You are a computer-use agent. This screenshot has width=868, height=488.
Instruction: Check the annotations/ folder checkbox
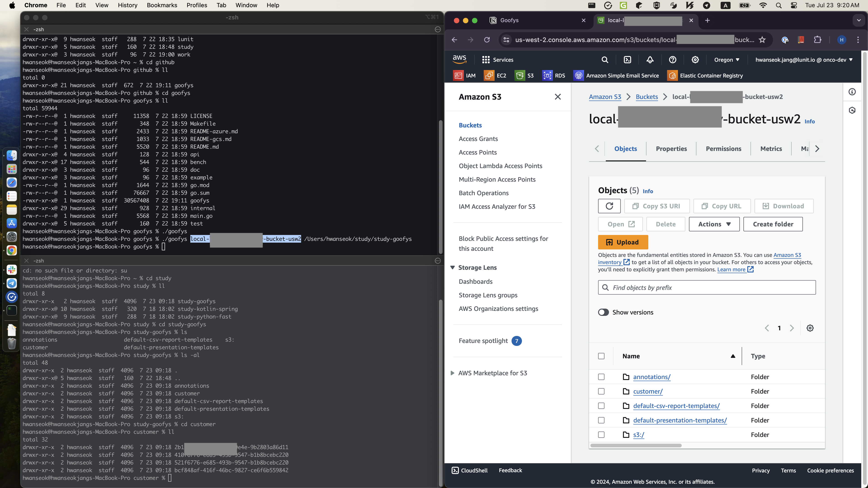pos(601,377)
